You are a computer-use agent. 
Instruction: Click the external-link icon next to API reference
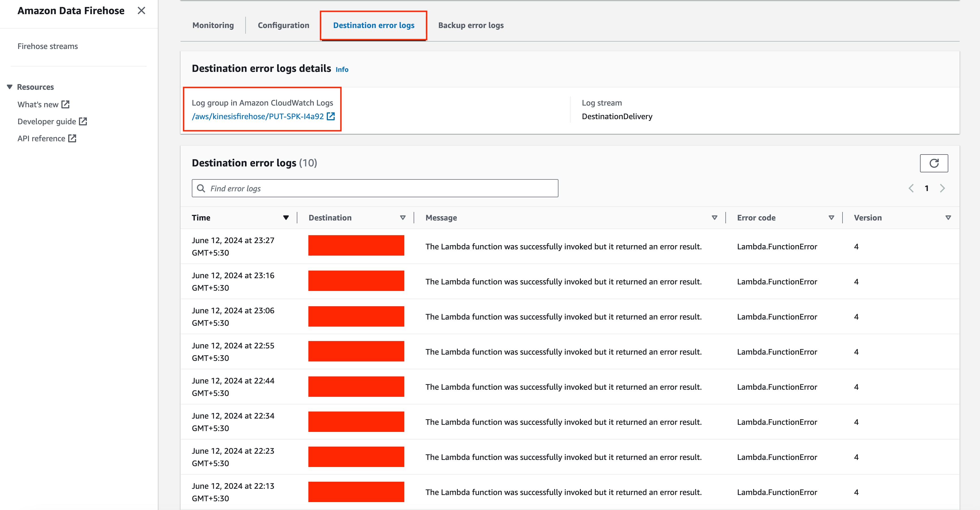click(x=72, y=138)
